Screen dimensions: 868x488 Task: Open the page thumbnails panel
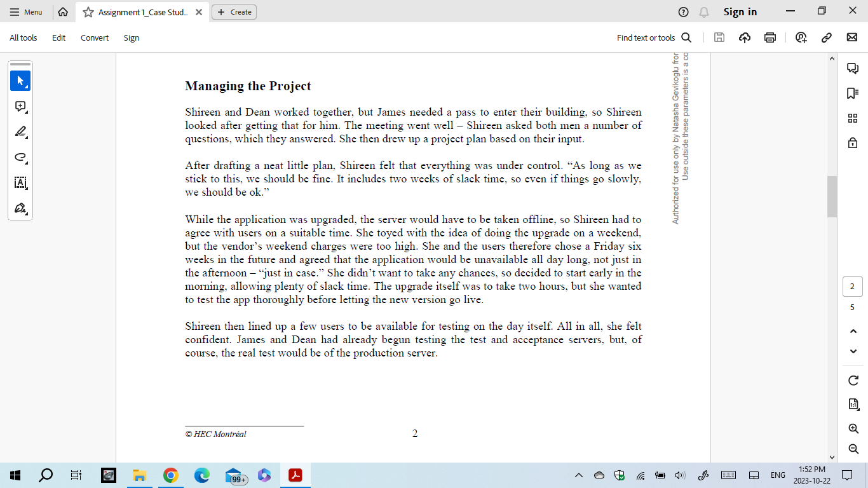pos(852,118)
